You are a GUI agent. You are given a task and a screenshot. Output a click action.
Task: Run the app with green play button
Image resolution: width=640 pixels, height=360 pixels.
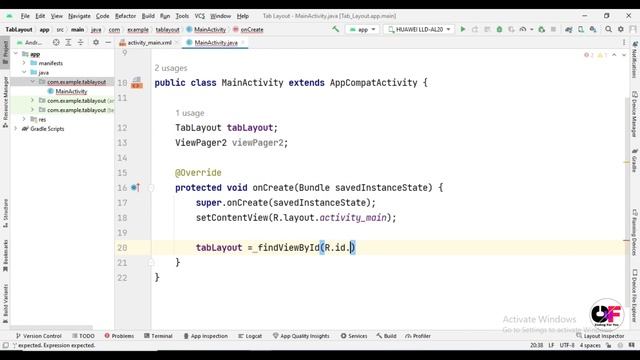463,29
